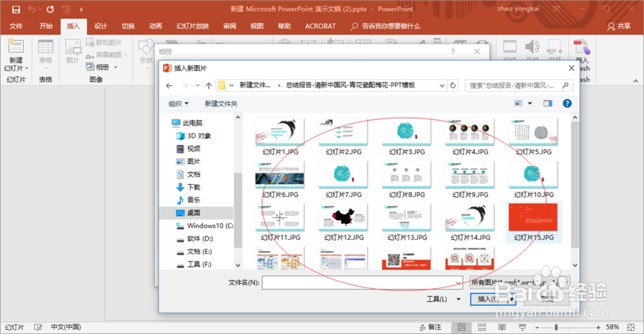644x334 pixels.
Task: Select 文档 in navigation pane
Action: pos(188,174)
